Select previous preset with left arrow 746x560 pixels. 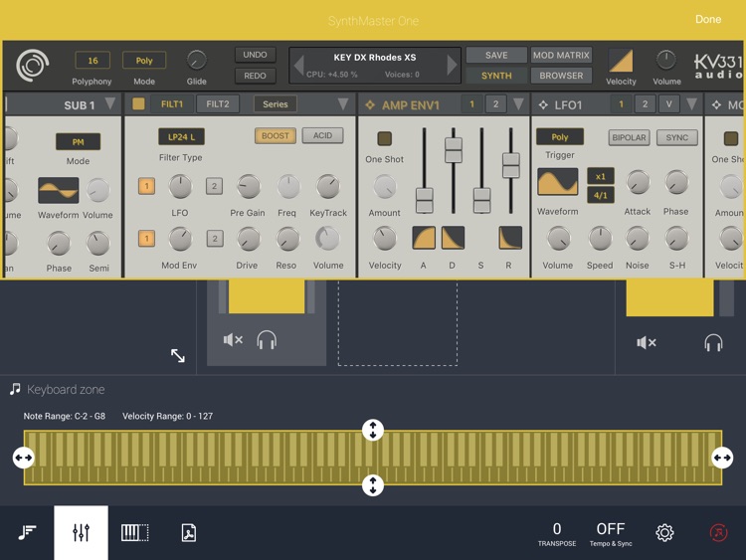(x=299, y=66)
